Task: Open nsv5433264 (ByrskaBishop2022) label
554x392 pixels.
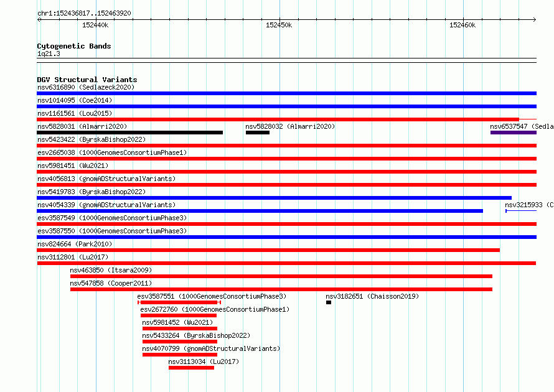Action: click(x=196, y=335)
